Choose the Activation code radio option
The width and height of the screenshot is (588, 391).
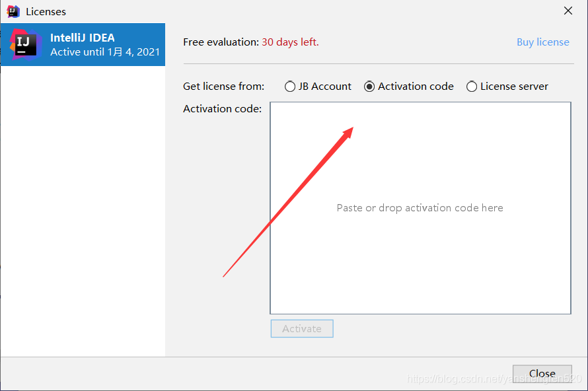pyautogui.click(x=369, y=87)
